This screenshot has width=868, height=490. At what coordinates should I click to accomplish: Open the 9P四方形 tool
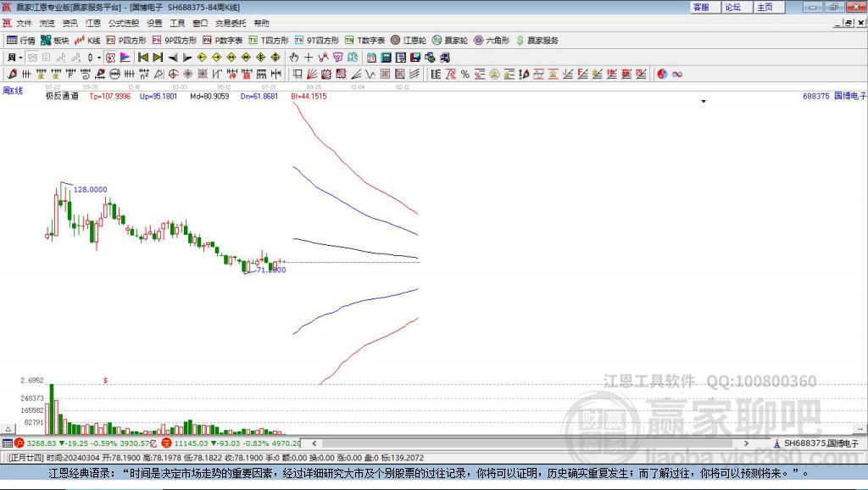(x=175, y=41)
